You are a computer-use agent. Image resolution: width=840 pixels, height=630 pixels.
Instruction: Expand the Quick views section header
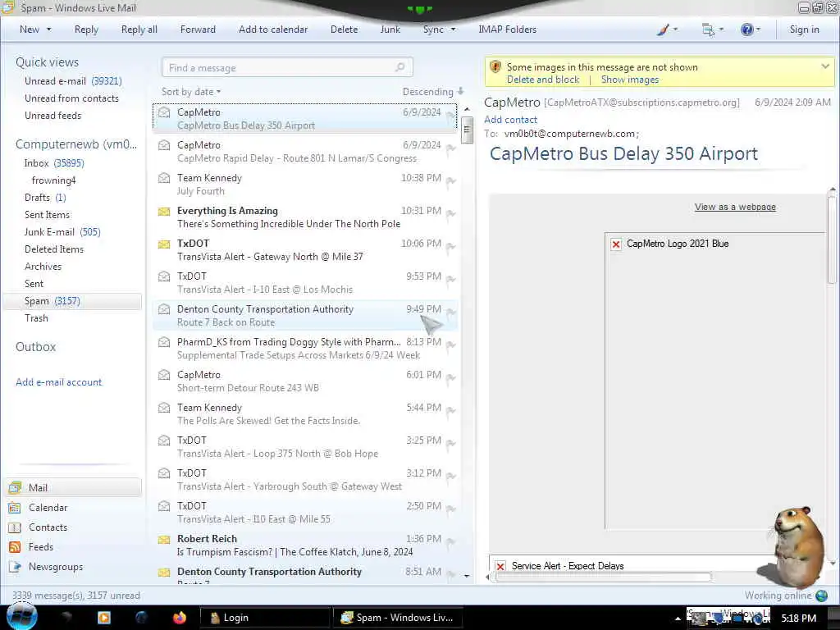point(47,62)
